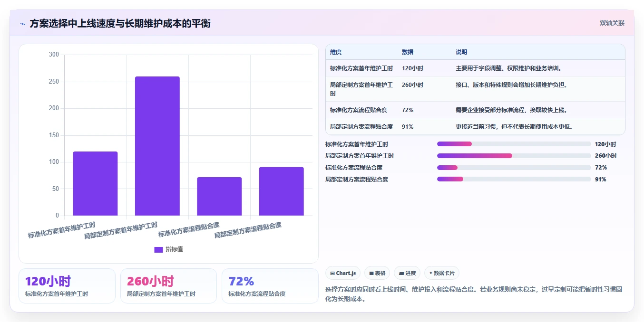Click the Chart.js chip icon

click(x=332, y=273)
